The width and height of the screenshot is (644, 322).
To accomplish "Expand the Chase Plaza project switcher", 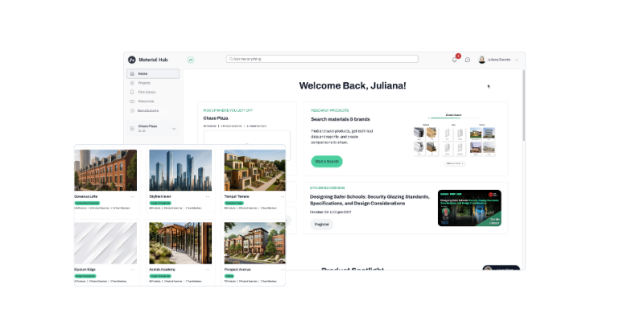I will coord(174,129).
